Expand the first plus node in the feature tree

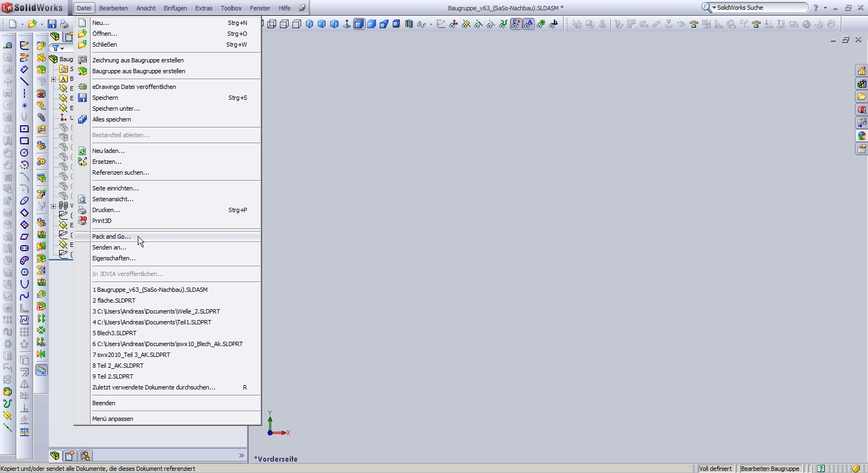tap(54, 79)
